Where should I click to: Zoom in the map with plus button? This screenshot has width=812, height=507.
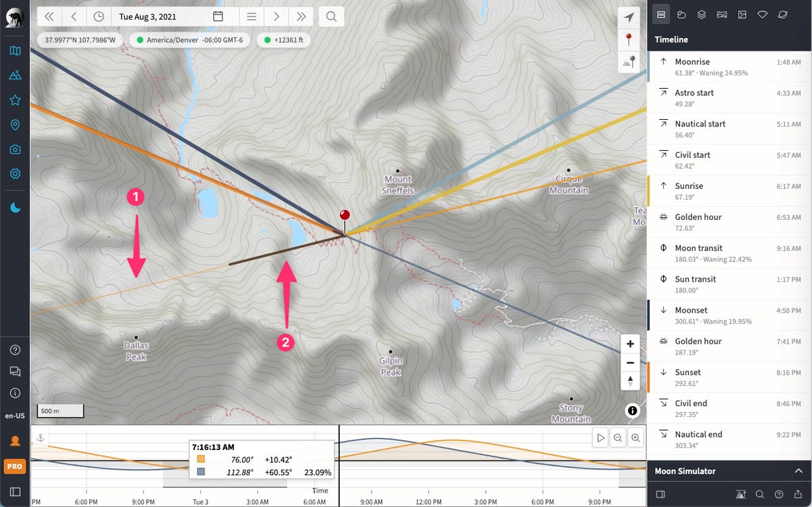click(630, 344)
